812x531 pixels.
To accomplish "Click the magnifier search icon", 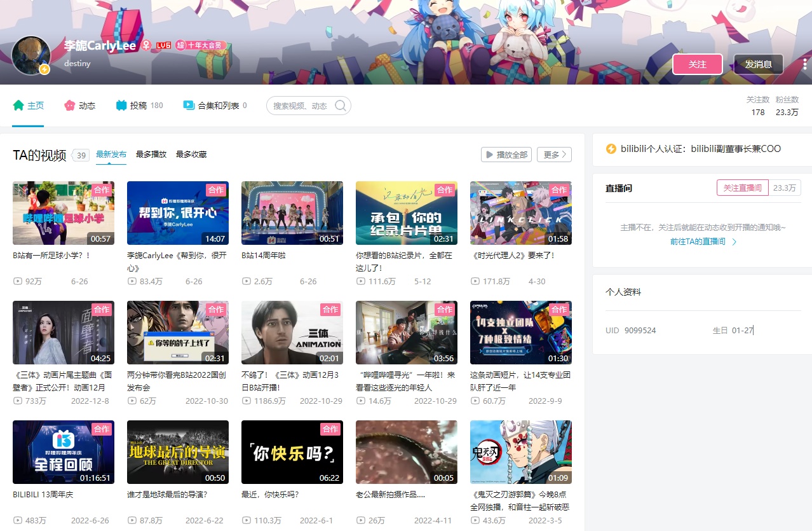I will 341,106.
